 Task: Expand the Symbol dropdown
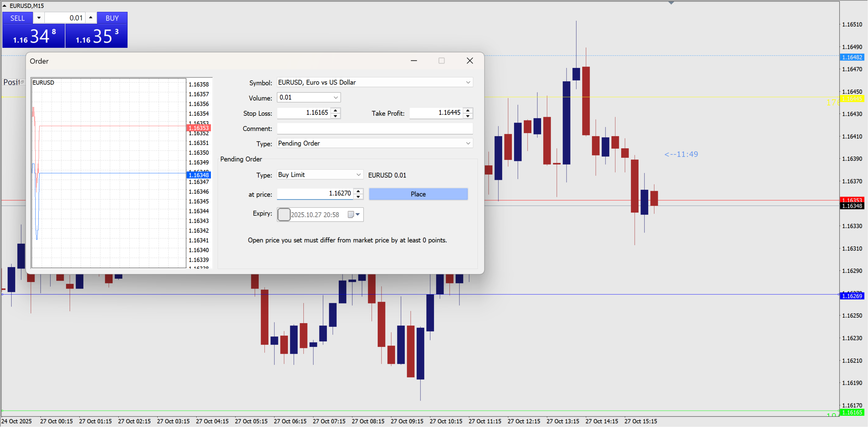(x=468, y=82)
